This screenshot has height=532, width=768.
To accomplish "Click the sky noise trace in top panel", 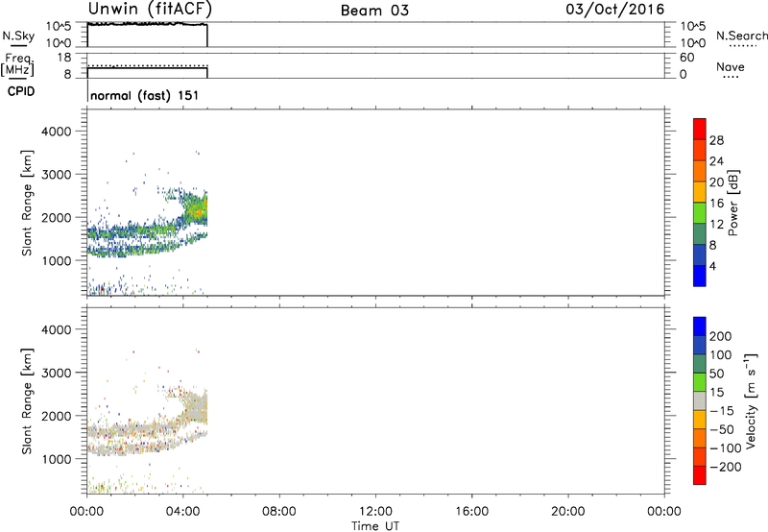I will [x=147, y=23].
